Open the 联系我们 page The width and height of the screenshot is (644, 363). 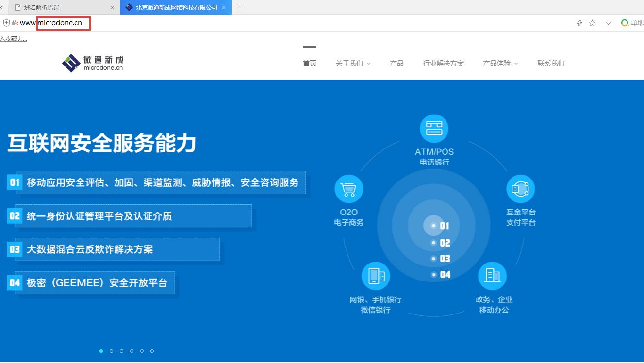coord(551,63)
